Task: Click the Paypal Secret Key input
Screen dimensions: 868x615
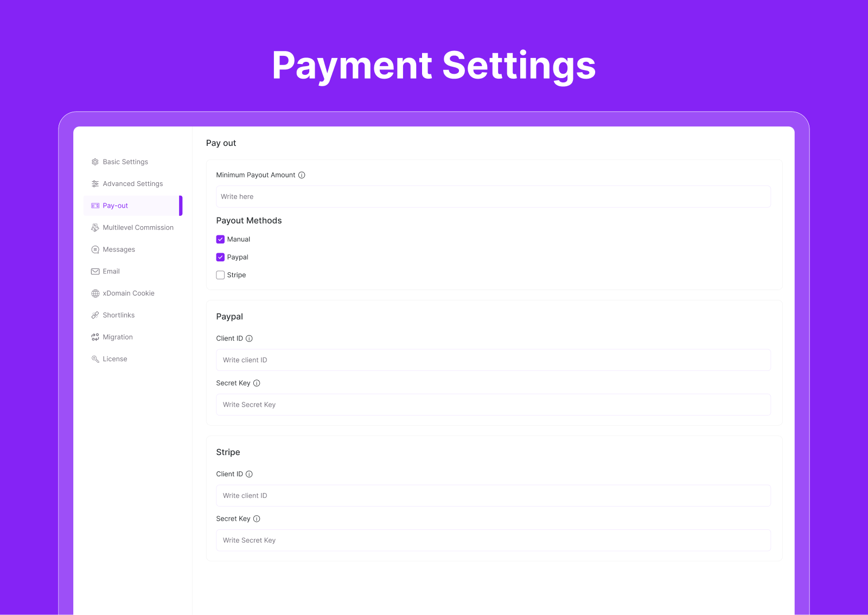Action: [493, 405]
